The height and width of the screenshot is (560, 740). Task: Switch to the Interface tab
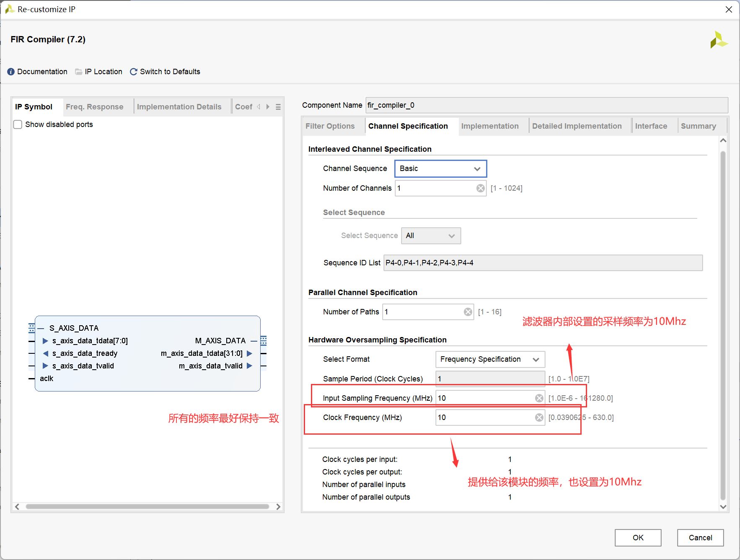tap(651, 126)
